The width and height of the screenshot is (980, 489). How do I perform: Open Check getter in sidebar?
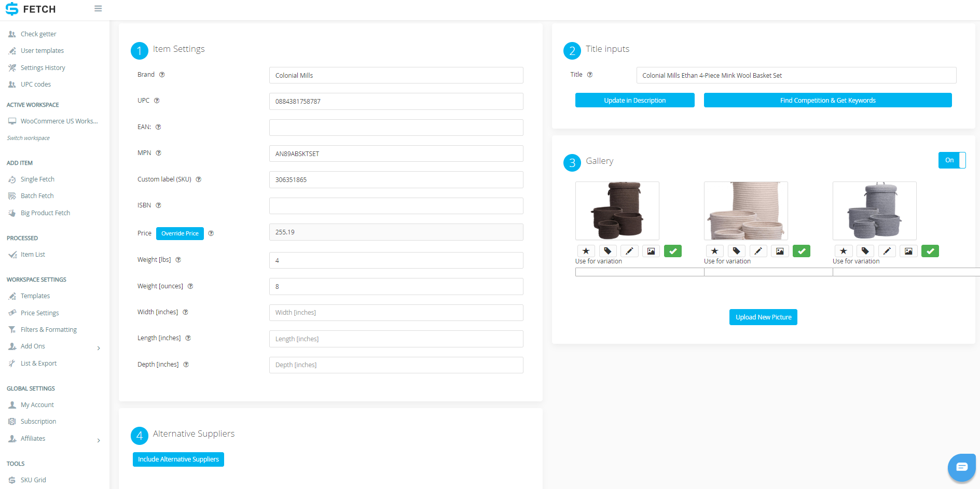pos(38,34)
